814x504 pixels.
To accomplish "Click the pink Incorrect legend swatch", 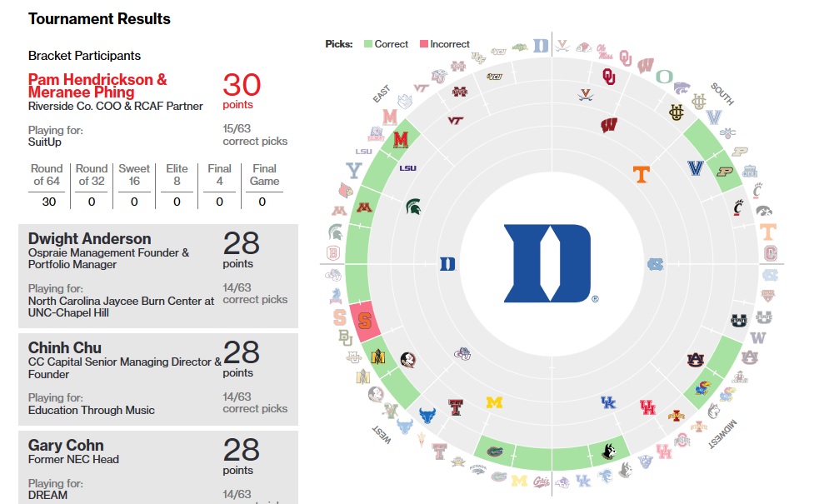I will pos(423,44).
